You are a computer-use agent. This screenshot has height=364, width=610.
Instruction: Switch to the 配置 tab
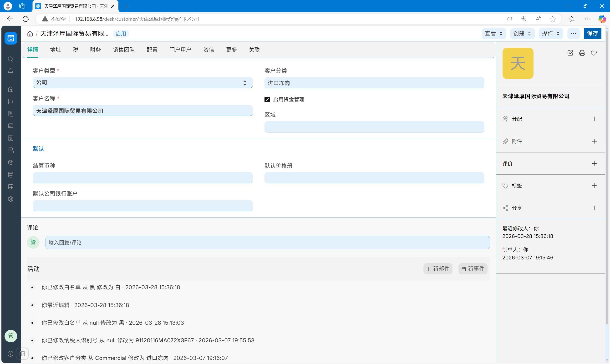[x=152, y=50]
